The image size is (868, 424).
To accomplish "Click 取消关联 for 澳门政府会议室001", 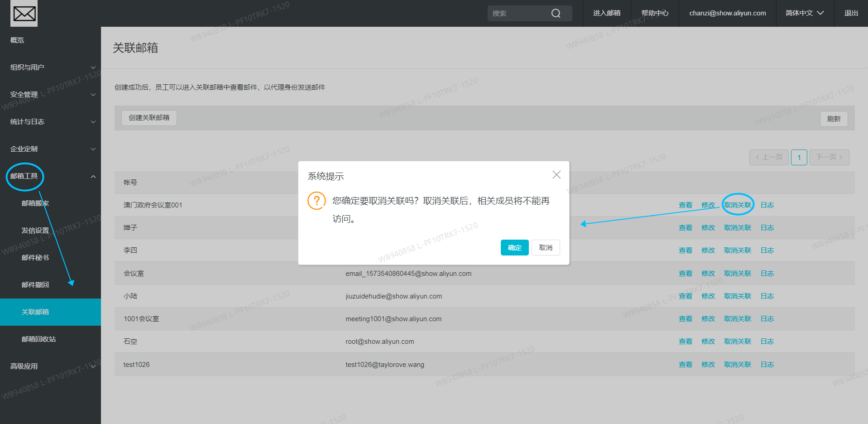I will tap(737, 205).
